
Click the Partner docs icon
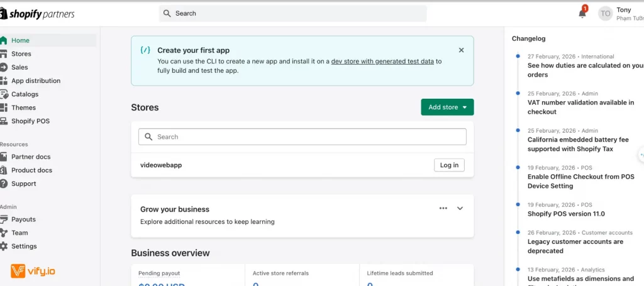pyautogui.click(x=3, y=157)
